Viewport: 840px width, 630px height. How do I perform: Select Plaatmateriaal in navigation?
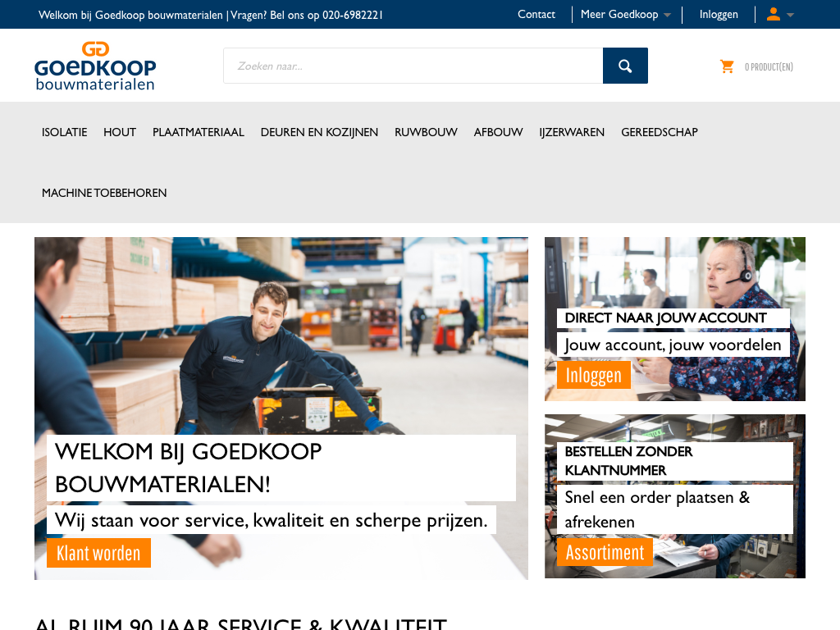(199, 132)
